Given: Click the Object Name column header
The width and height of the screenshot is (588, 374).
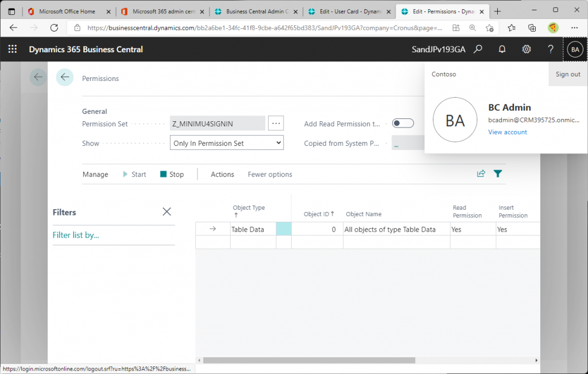Looking at the screenshot, I should 363,214.
